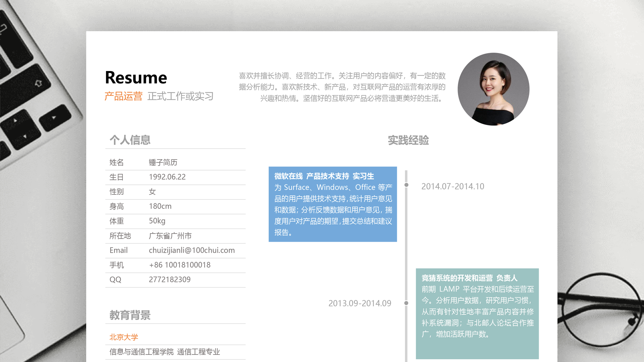
Task: Select the QQ label
Action: click(x=115, y=280)
